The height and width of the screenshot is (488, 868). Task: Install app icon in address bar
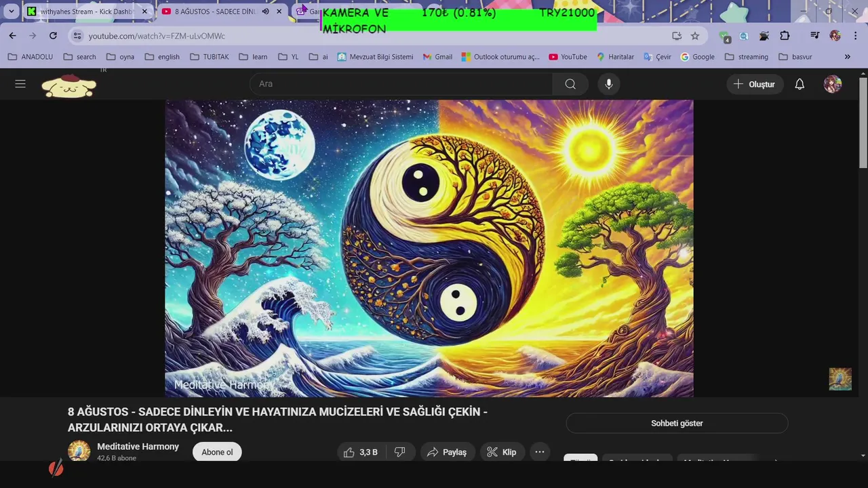pos(676,36)
